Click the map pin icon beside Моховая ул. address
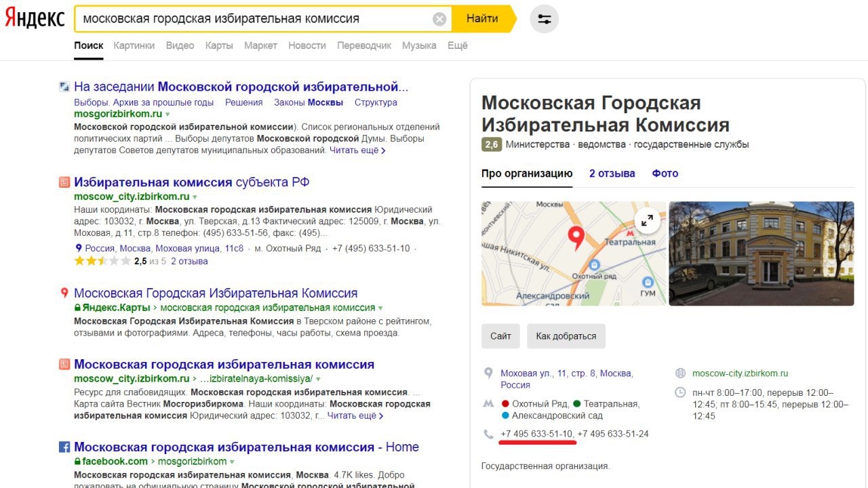This screenshot has width=868, height=488. click(x=488, y=373)
